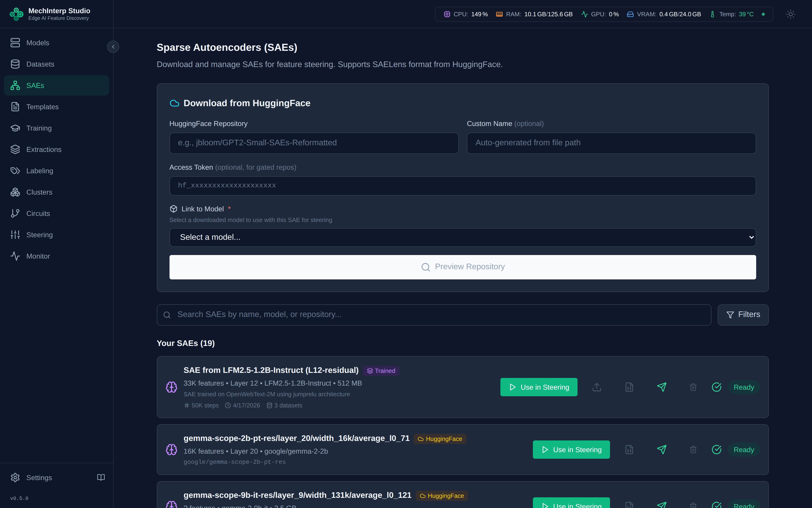Click check-circle icon on gemma-scope-2b row
The height and width of the screenshot is (508, 812).
click(x=716, y=450)
